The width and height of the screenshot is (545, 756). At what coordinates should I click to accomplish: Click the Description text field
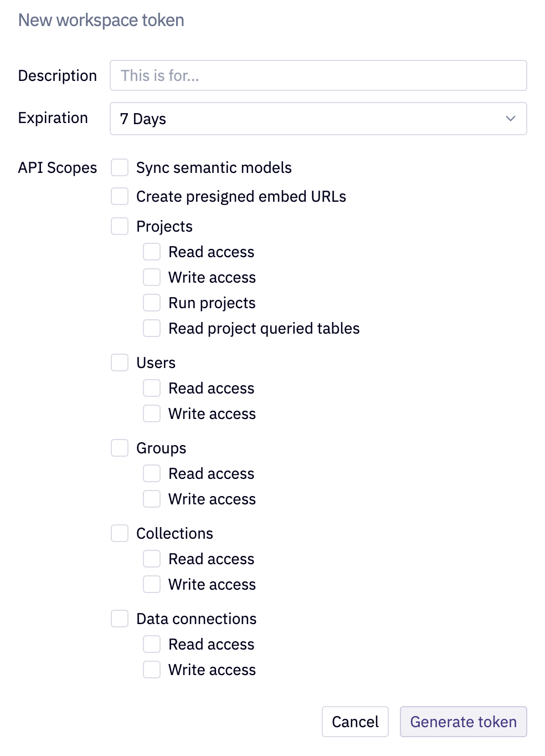pos(318,75)
